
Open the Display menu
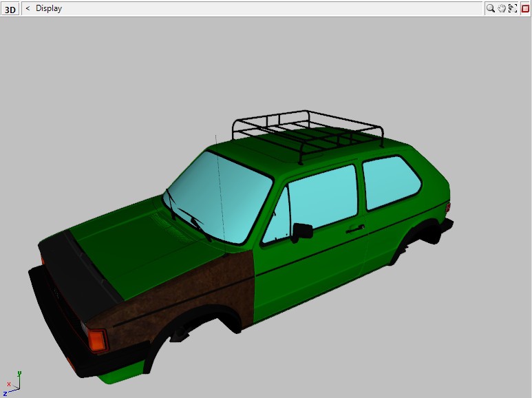(49, 8)
